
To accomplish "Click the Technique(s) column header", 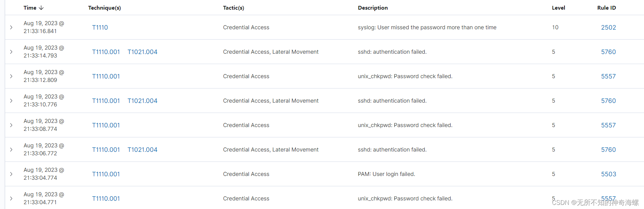I will click(104, 8).
